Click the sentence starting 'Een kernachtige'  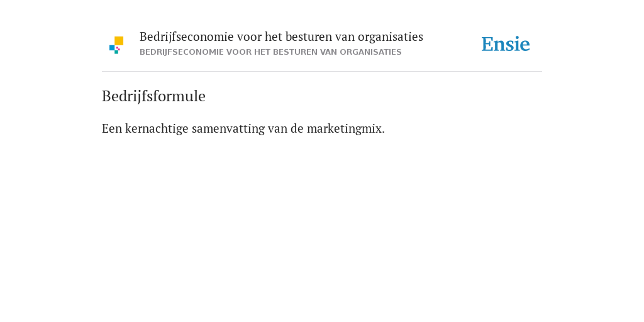coord(243,128)
